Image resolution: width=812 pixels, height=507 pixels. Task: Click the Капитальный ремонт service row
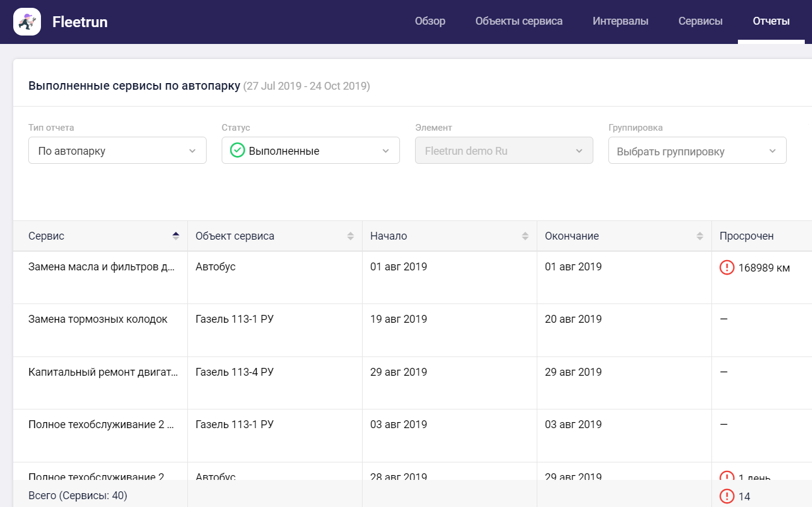413,383
